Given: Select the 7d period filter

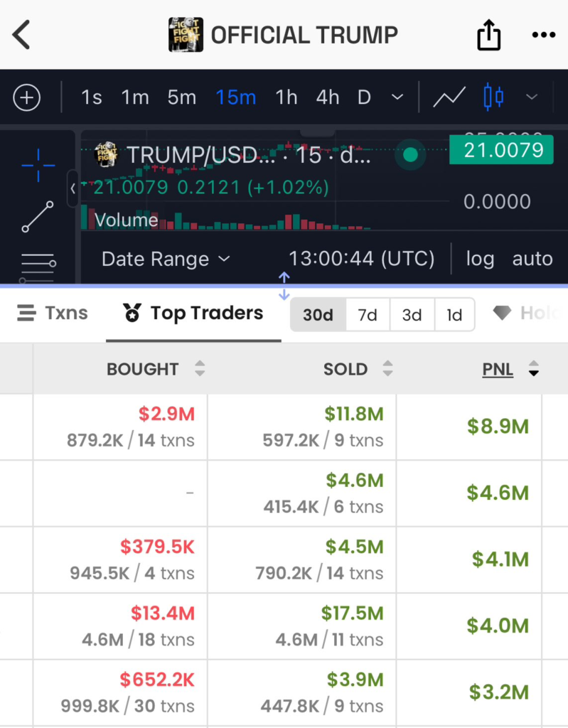Looking at the screenshot, I should [368, 315].
